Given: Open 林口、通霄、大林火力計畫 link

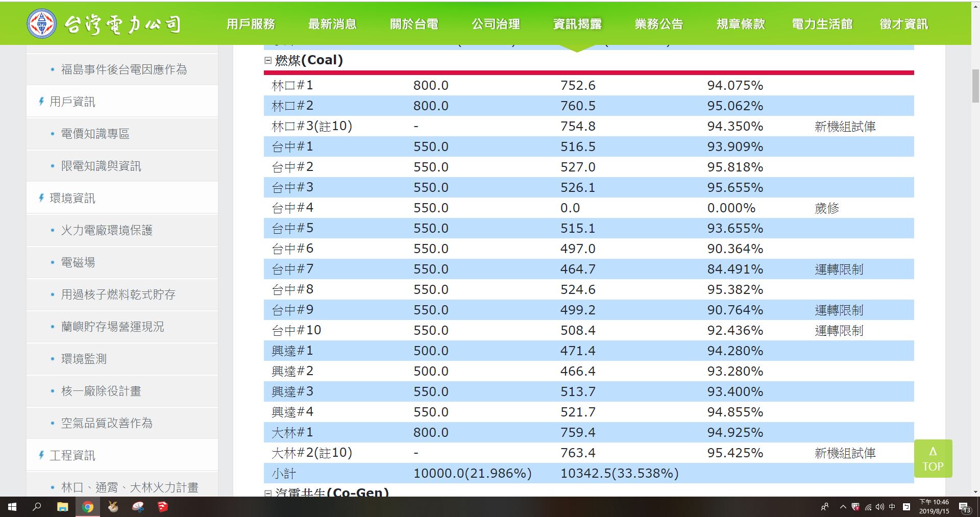Looking at the screenshot, I should point(130,487).
